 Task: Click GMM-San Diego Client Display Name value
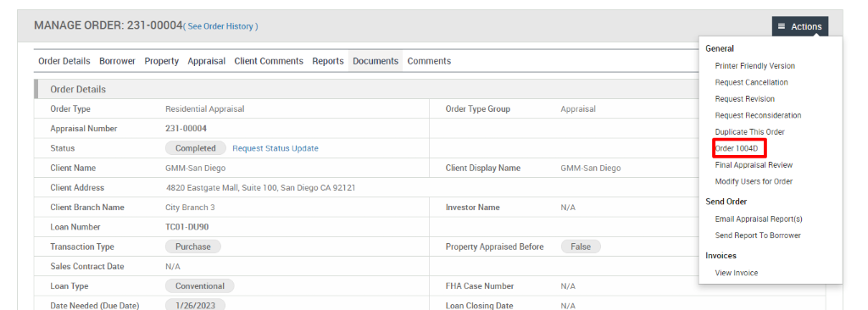(591, 169)
